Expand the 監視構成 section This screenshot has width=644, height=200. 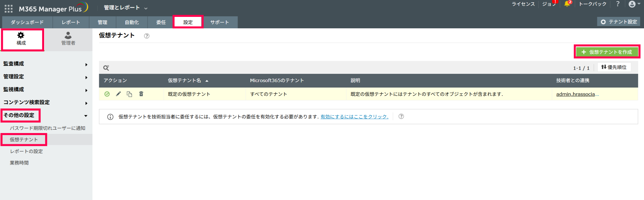coord(46,90)
